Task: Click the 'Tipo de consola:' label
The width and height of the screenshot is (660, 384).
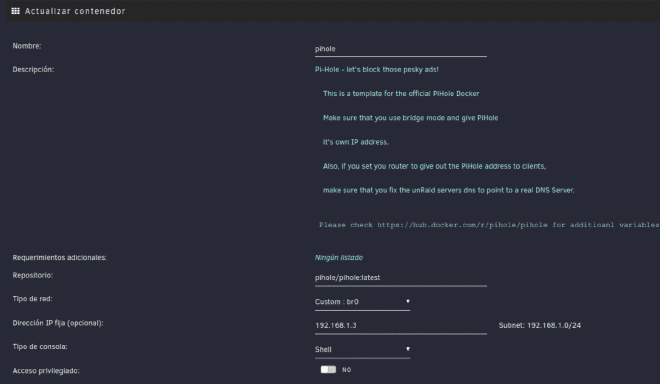Action: 40,347
